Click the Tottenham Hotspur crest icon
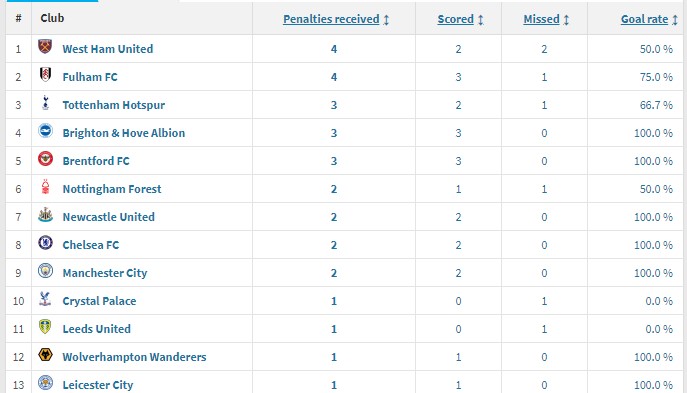 tap(45, 103)
